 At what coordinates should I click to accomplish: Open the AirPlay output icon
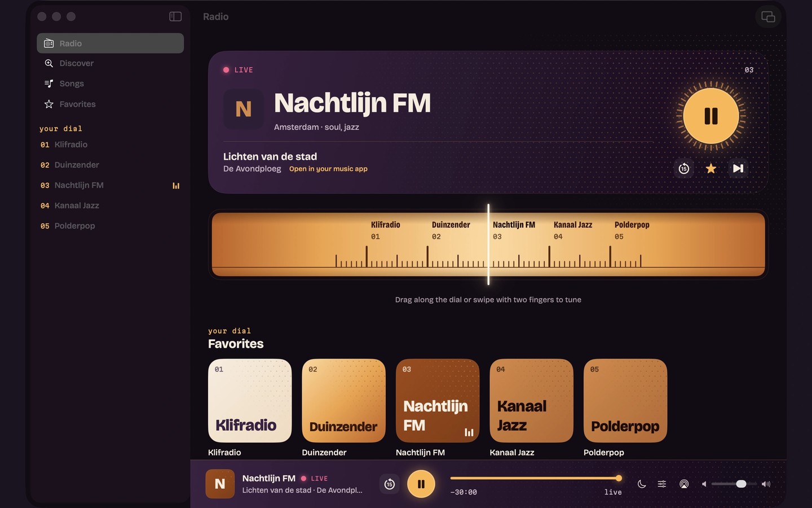pyautogui.click(x=684, y=484)
